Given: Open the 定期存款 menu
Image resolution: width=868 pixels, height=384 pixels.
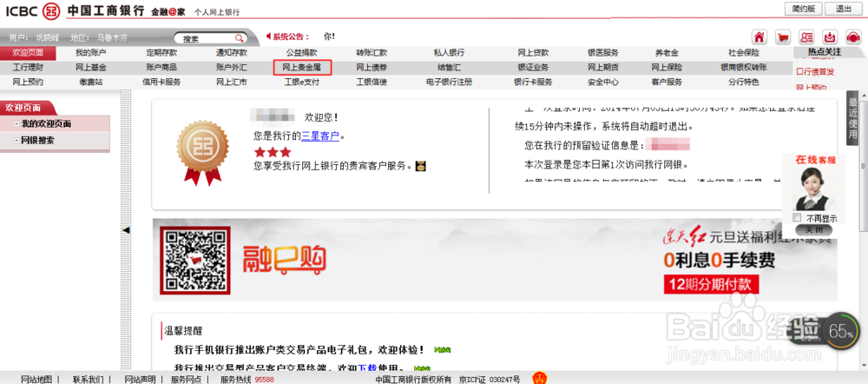Looking at the screenshot, I should click(x=161, y=53).
